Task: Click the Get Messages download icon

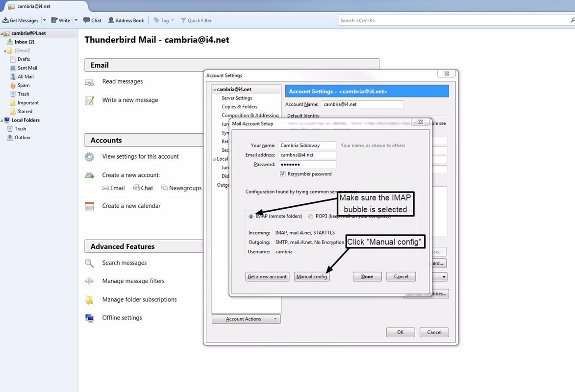Action: [x=5, y=20]
